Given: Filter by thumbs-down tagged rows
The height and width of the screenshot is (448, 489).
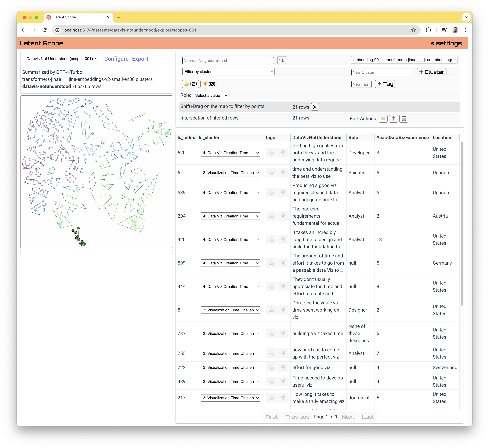Looking at the screenshot, I should pyautogui.click(x=209, y=84).
